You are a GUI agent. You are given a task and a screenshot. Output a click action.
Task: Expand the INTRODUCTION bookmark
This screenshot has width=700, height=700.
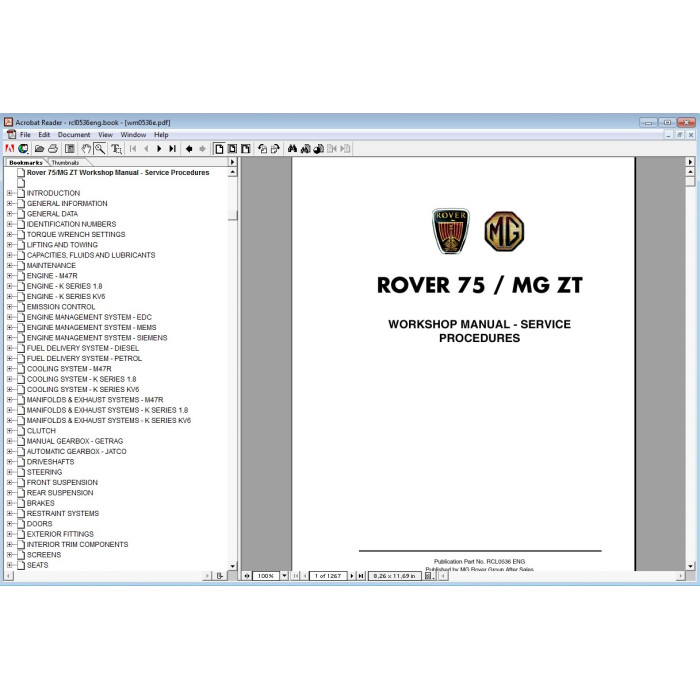pos(9,193)
